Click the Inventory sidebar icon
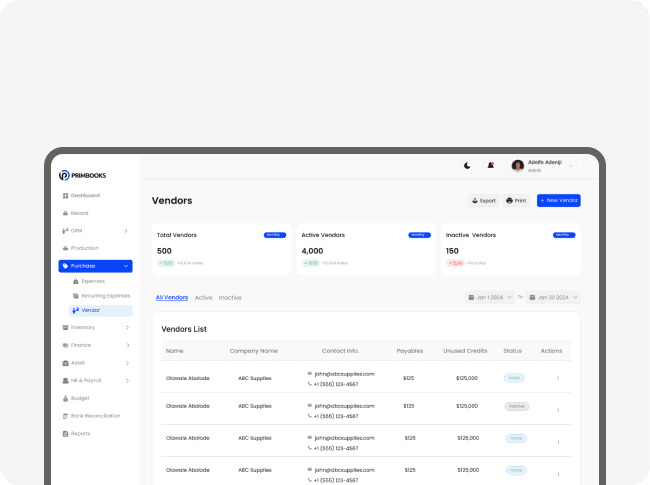The width and height of the screenshot is (650, 485). (x=65, y=327)
